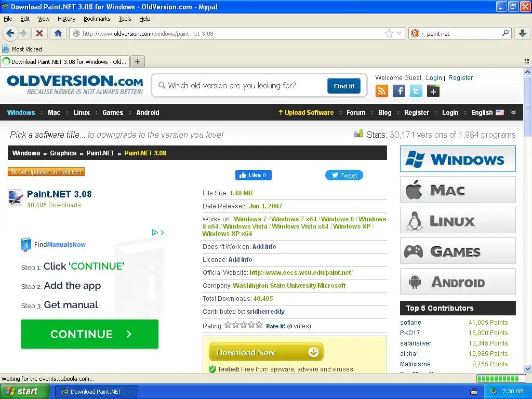Click the browser Forward arrow
This screenshot has width=532, height=399.
(x=23, y=33)
